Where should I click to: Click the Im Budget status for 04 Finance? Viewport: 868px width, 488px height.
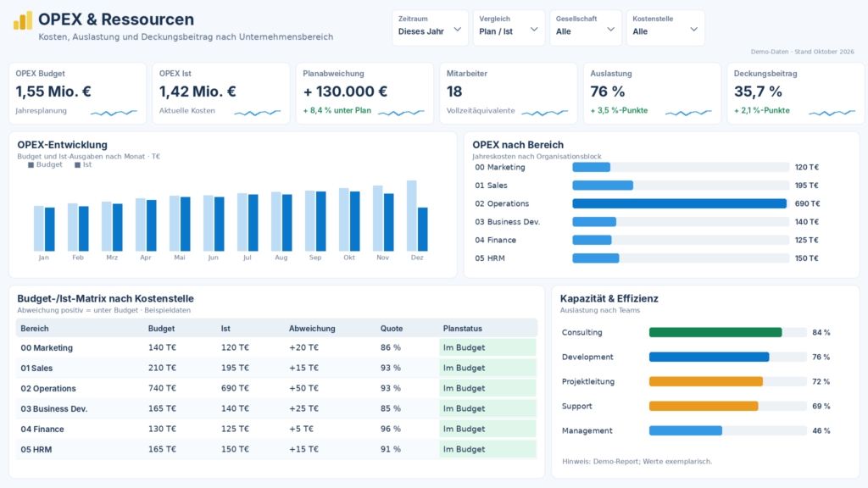point(487,429)
